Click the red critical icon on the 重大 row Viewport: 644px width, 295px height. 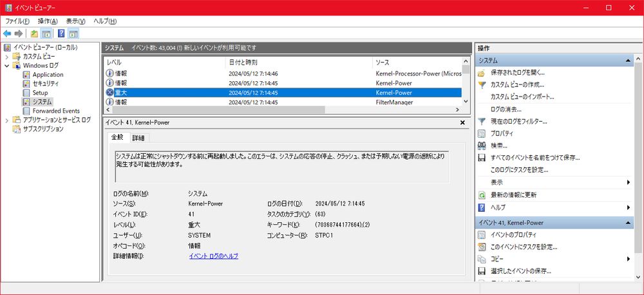coord(109,93)
